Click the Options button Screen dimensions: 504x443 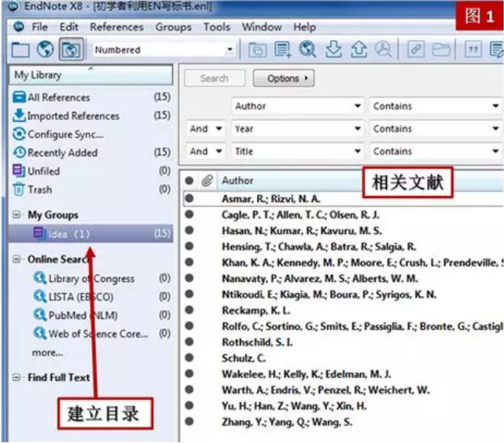284,78
